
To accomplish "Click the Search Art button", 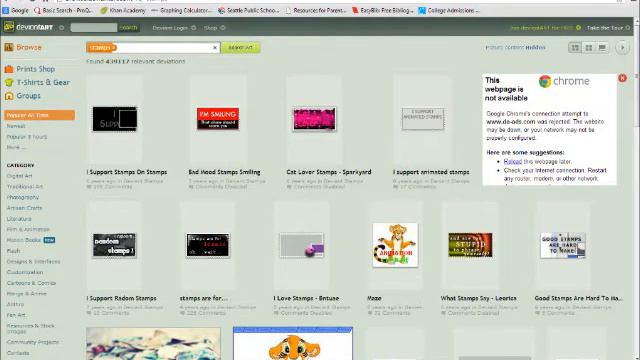I will tap(240, 48).
